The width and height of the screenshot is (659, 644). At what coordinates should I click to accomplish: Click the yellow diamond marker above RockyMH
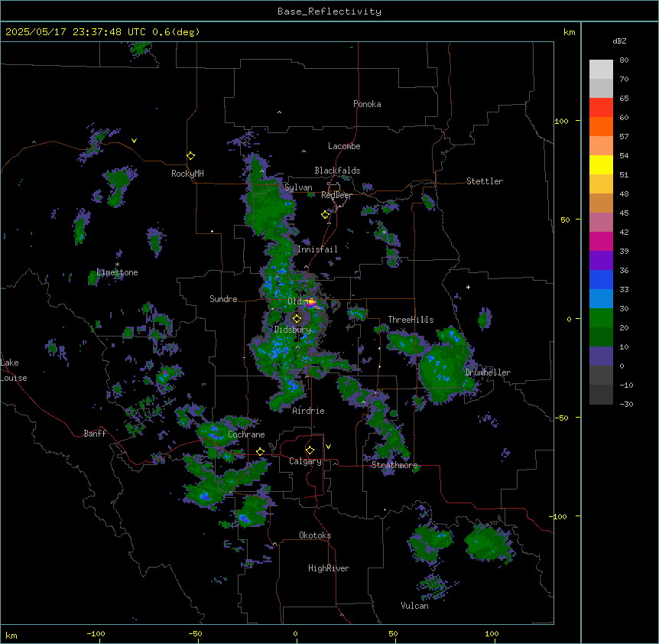click(191, 156)
